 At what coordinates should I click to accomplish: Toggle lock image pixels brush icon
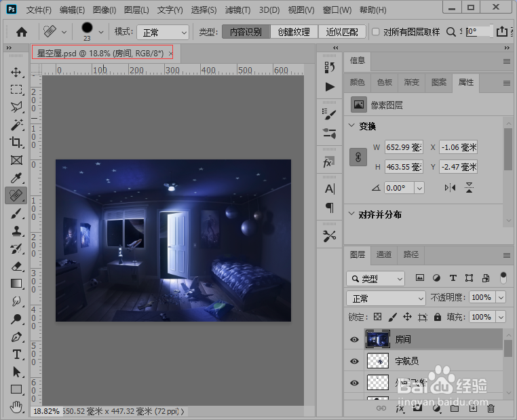coord(392,317)
